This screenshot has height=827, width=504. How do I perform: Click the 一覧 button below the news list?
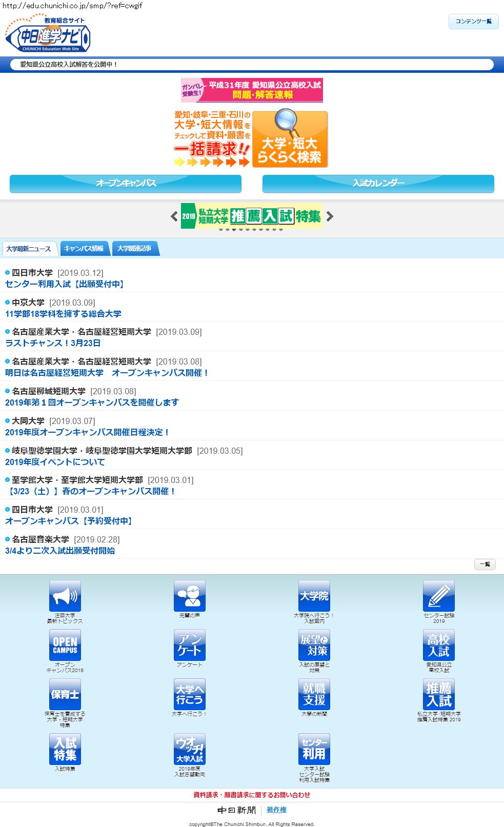485,564
